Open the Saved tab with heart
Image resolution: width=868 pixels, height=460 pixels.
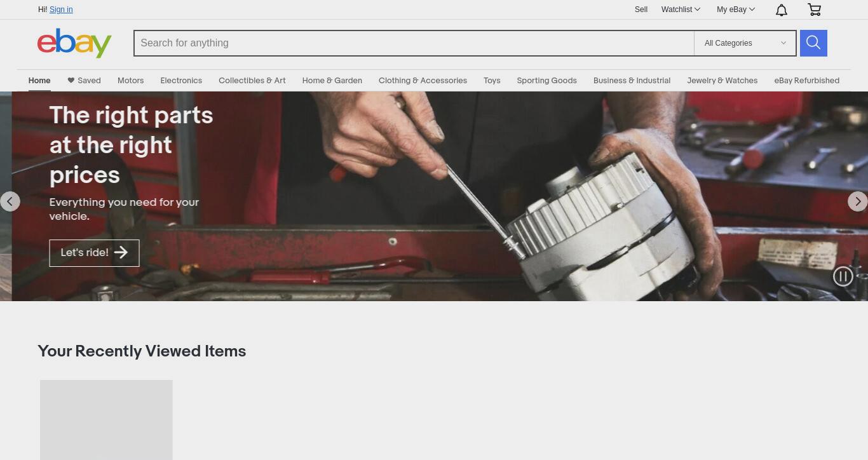pos(84,81)
